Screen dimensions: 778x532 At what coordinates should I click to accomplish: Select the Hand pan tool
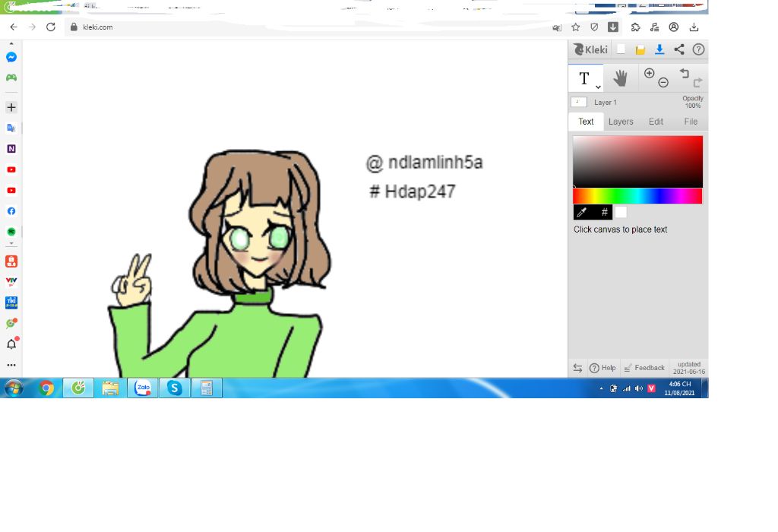pyautogui.click(x=620, y=78)
